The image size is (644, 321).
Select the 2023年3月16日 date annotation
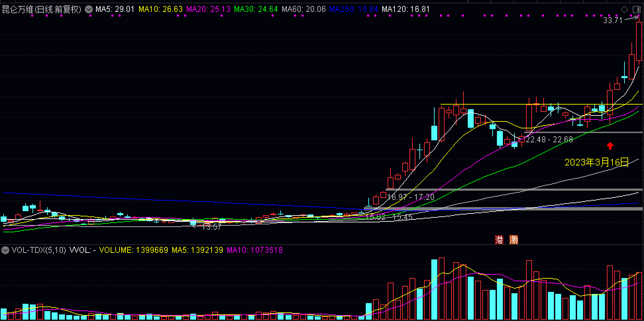click(x=596, y=162)
